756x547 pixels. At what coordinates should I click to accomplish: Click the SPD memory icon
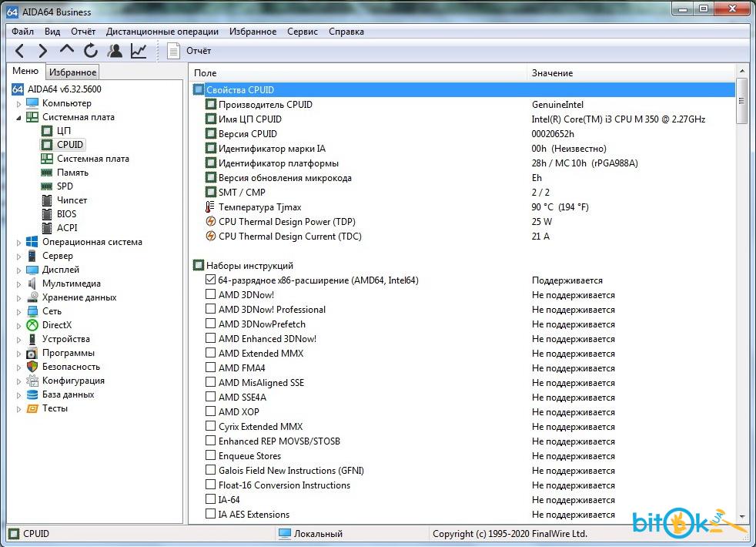pos(47,186)
